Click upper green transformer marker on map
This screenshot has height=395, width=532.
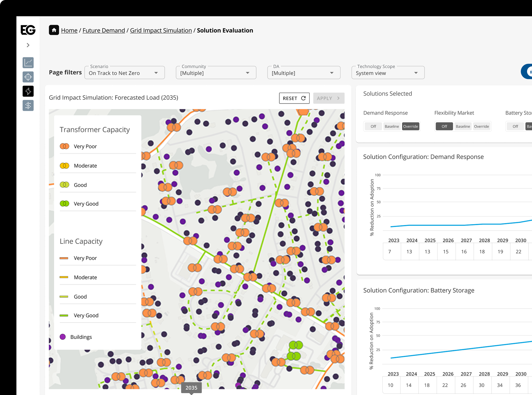pos(296,345)
